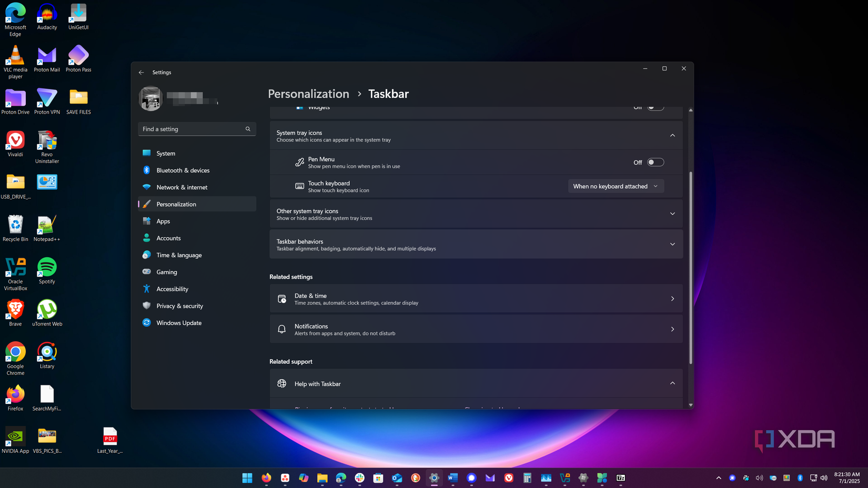Select Accessibility in the sidebar
The height and width of the screenshot is (488, 868).
click(x=197, y=289)
